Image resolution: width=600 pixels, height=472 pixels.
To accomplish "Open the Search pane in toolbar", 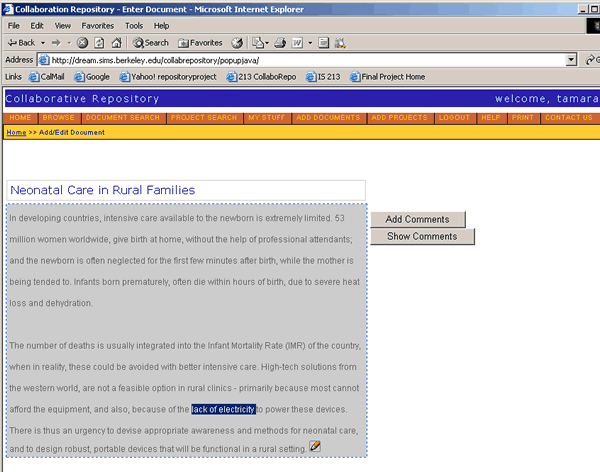I will pos(150,43).
